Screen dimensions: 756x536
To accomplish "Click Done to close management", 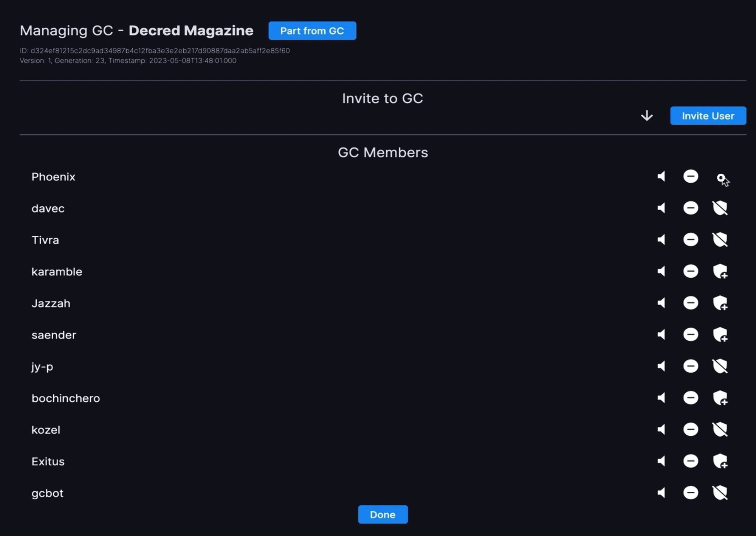I will 383,514.
